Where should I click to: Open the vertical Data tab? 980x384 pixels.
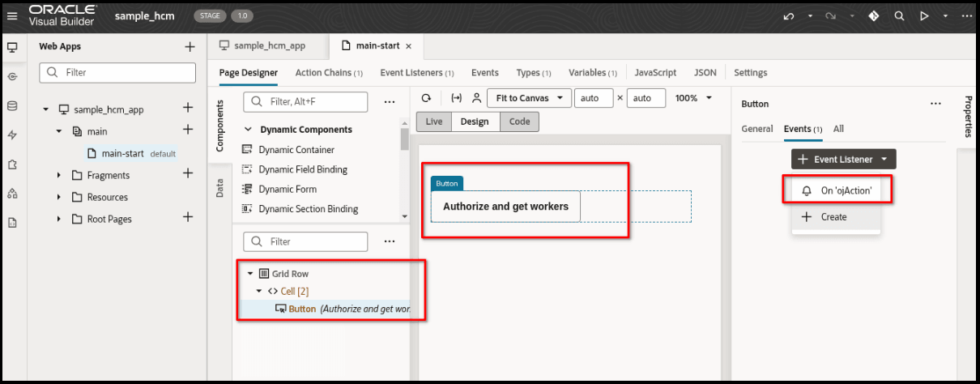tap(219, 189)
